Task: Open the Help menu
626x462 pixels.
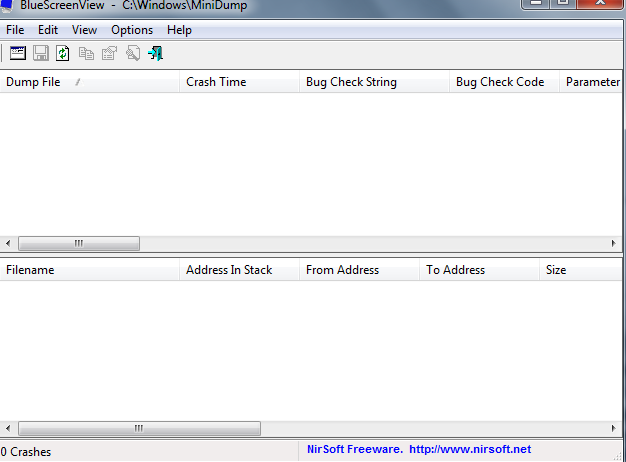Action: (x=179, y=30)
